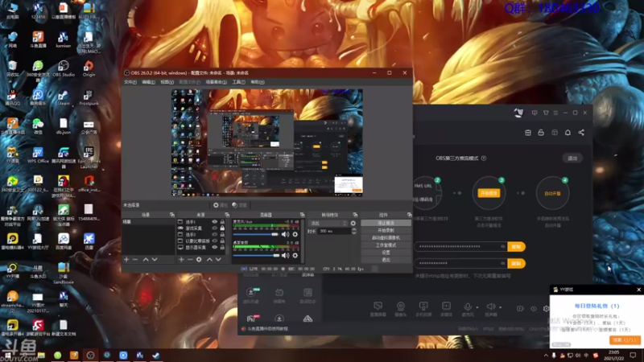Open 帮助 menu in OBS
Image resolution: width=644 pixels, height=362 pixels.
click(258, 82)
